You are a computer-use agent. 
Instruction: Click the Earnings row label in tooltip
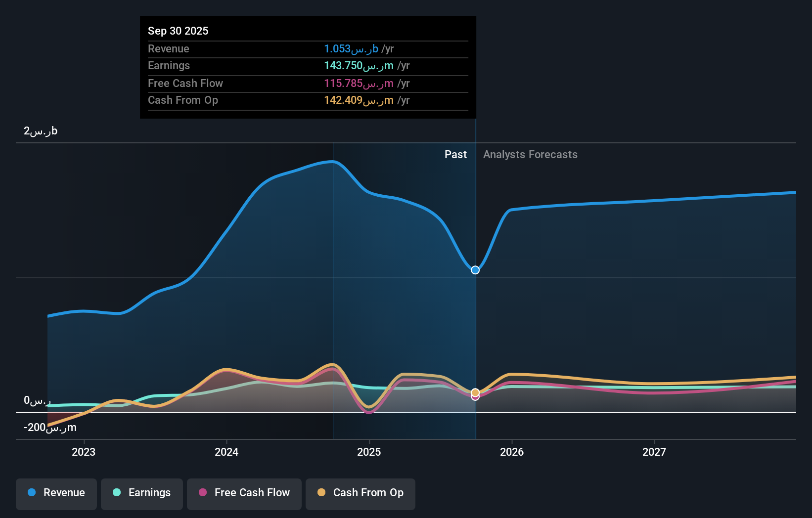[x=169, y=66]
